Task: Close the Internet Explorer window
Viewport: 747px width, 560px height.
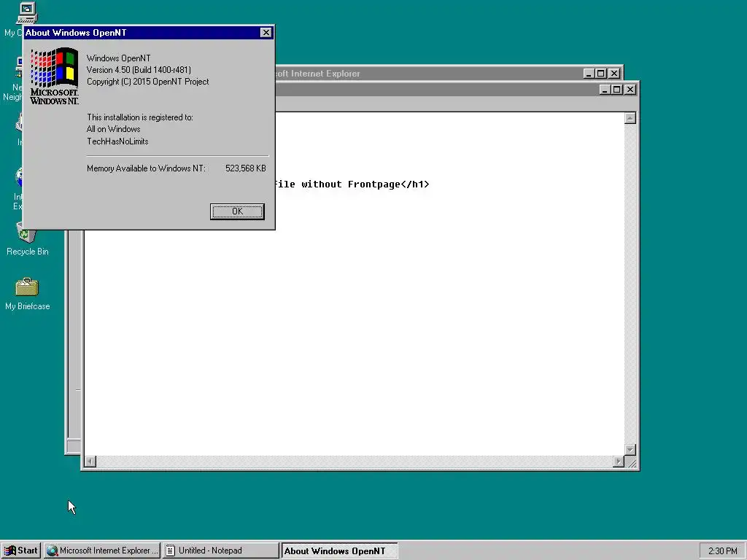Action: click(614, 74)
